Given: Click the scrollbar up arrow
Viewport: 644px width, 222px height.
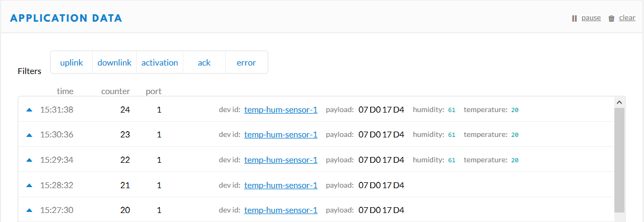Looking at the screenshot, I should tap(619, 102).
